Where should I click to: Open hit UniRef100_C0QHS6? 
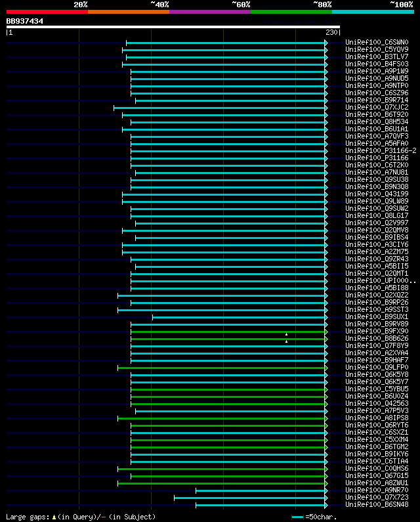(x=377, y=469)
